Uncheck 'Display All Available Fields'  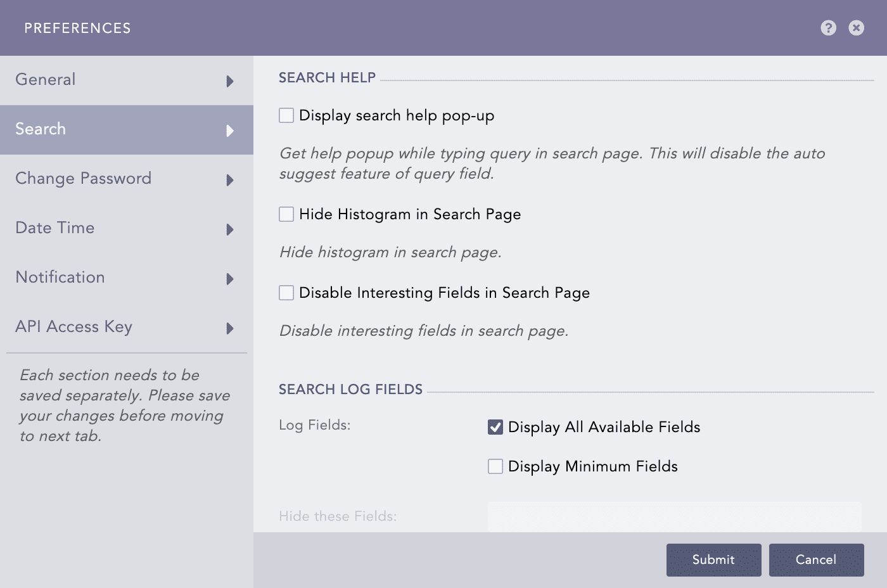[494, 427]
